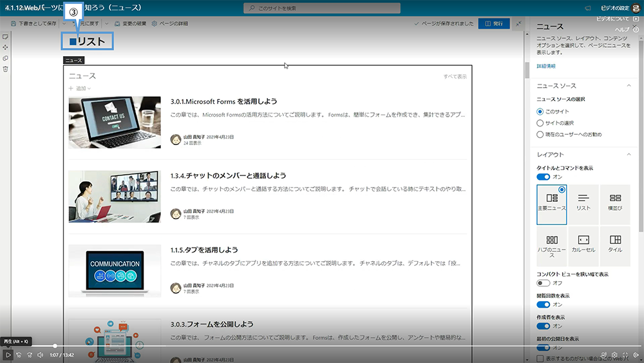This screenshot has width=644, height=363.
Task: Collapse the ニュース ソース section
Action: click(629, 86)
